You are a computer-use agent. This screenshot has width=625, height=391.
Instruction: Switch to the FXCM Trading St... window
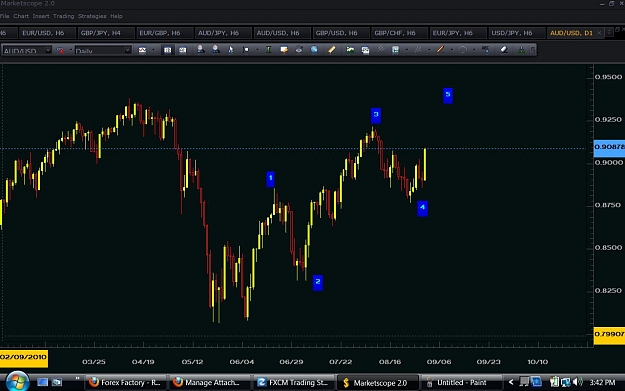293,383
